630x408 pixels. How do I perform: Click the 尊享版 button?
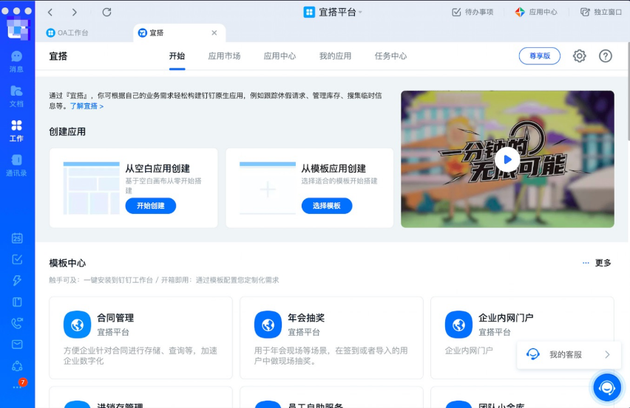click(x=540, y=56)
